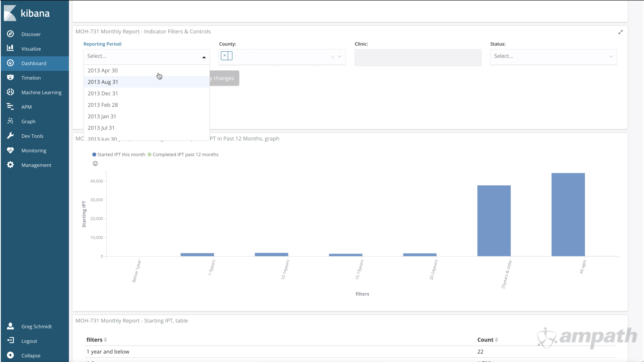The width and height of the screenshot is (644, 362).
Task: Open the Timelion mask icon
Action: (10, 77)
